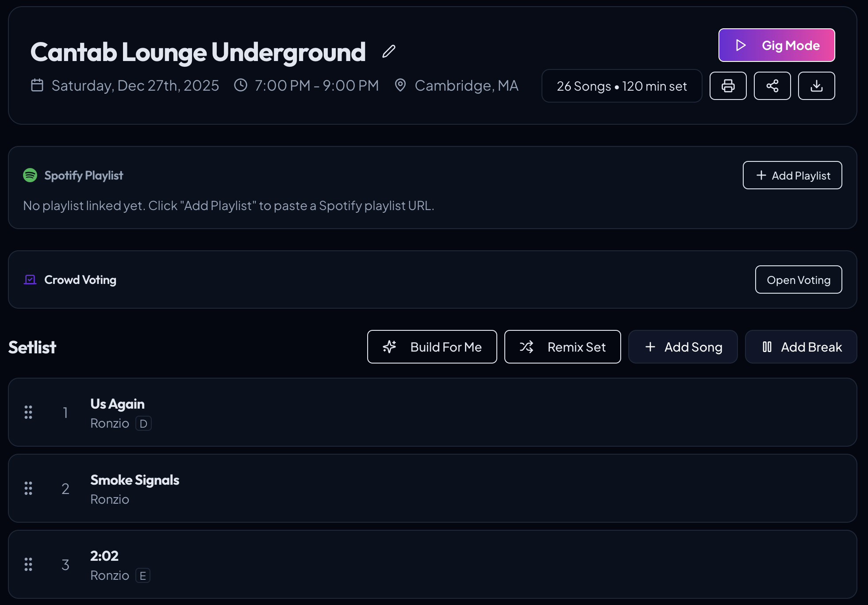Click the Spotify logo icon
Viewport: 868px width, 605px height.
pyautogui.click(x=29, y=175)
